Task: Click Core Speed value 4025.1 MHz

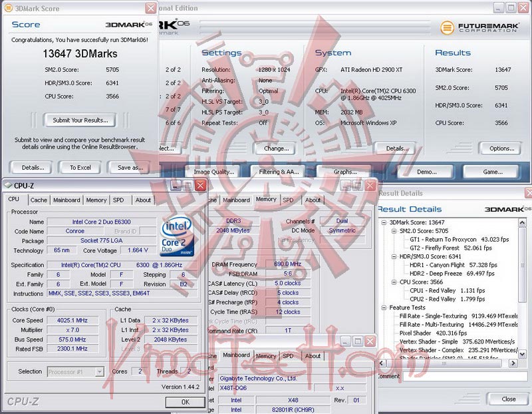Action: 72,320
